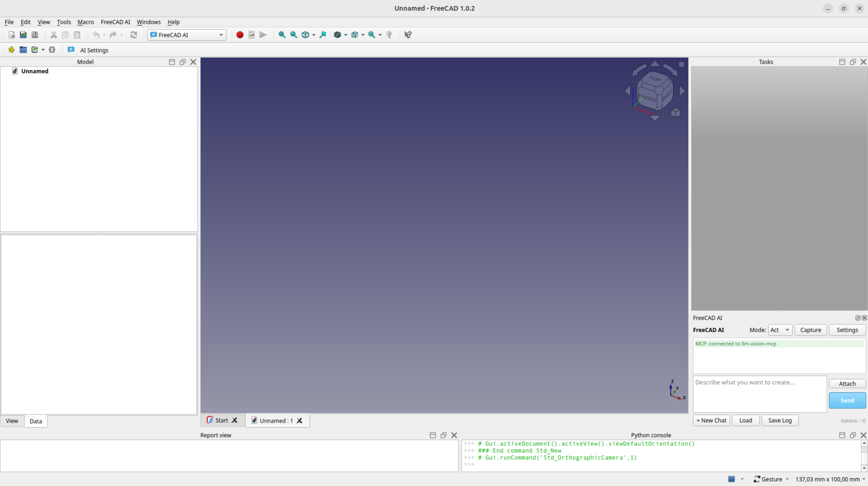Open standard views dropdown arrow

[x=314, y=35]
